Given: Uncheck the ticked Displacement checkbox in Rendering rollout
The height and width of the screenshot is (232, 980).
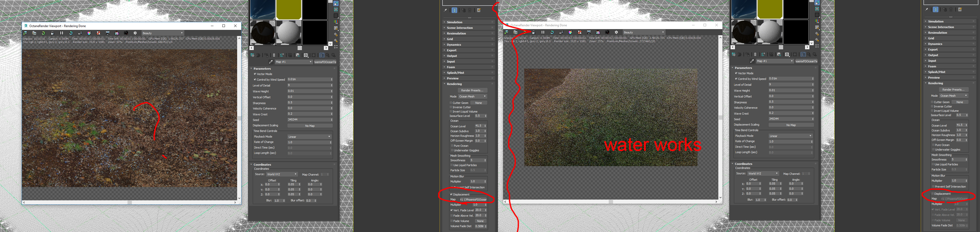Looking at the screenshot, I should pos(451,194).
